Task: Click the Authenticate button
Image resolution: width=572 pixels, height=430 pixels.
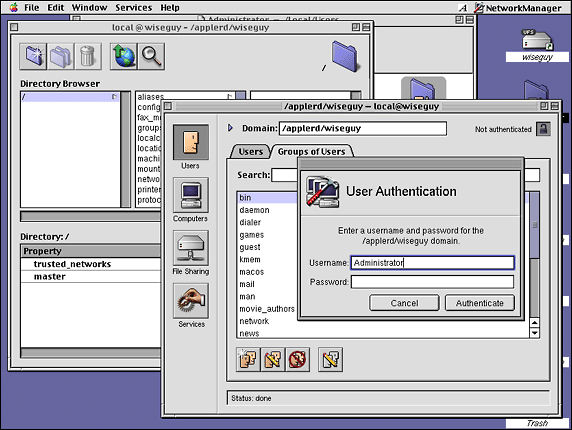Action: (x=480, y=303)
